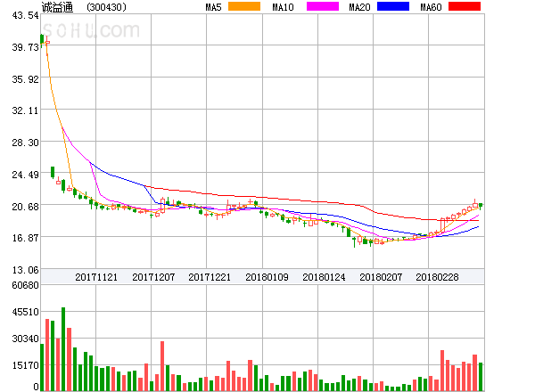Screen dimensions: 535x392
Task: Click the 30340 volume axis label
Action: pyautogui.click(x=25, y=339)
